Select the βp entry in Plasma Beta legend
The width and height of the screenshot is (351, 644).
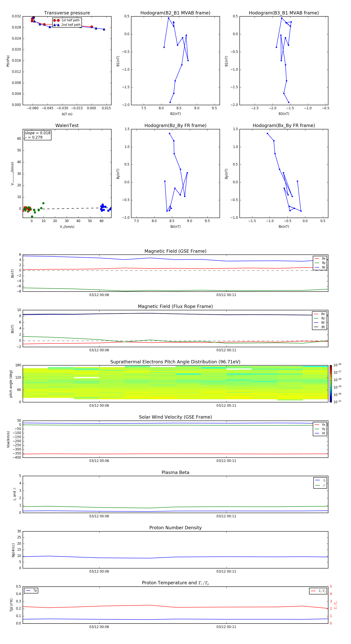pyautogui.click(x=320, y=480)
